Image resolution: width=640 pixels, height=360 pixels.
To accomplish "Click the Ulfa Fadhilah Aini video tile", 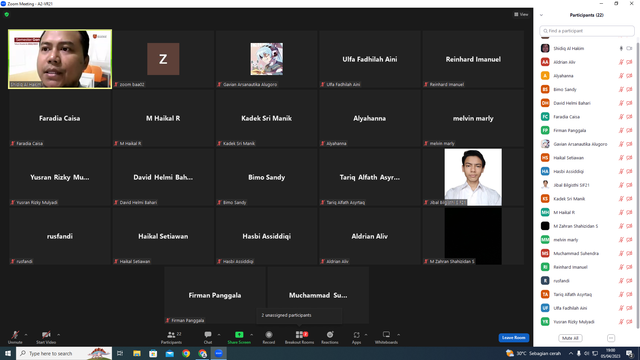I will [x=370, y=59].
